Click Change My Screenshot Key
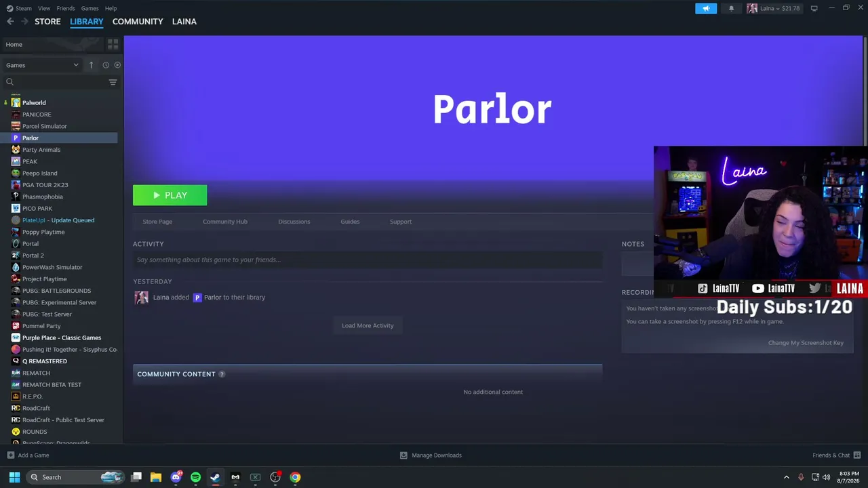Image resolution: width=868 pixels, height=488 pixels. (806, 343)
